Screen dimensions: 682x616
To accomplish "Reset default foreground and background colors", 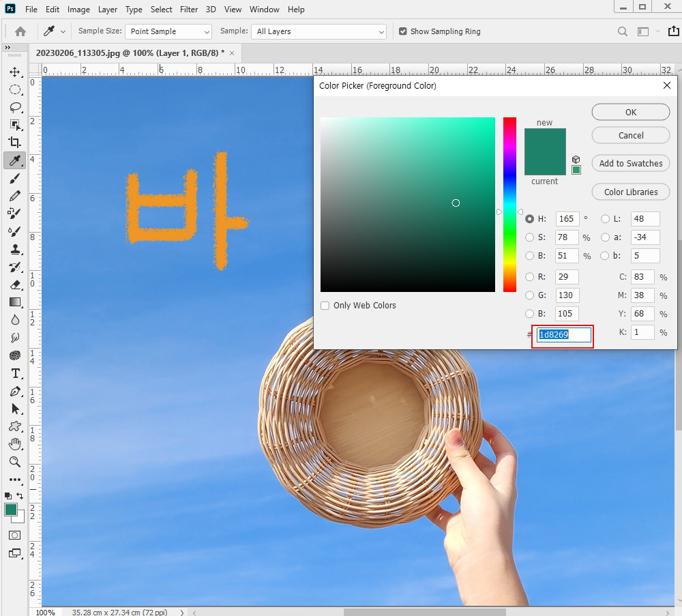I will pyautogui.click(x=8, y=495).
